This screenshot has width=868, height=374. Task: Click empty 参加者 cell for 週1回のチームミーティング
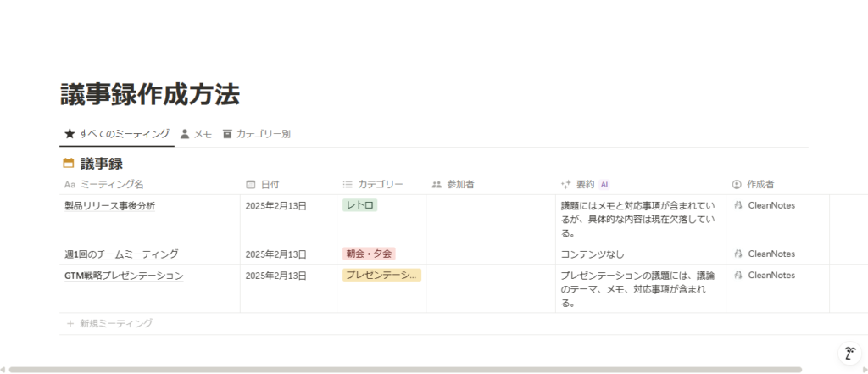pyautogui.click(x=491, y=254)
